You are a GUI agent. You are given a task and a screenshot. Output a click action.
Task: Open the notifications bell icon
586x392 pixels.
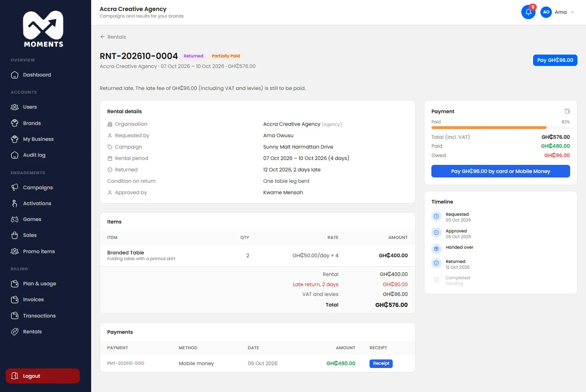coord(528,12)
